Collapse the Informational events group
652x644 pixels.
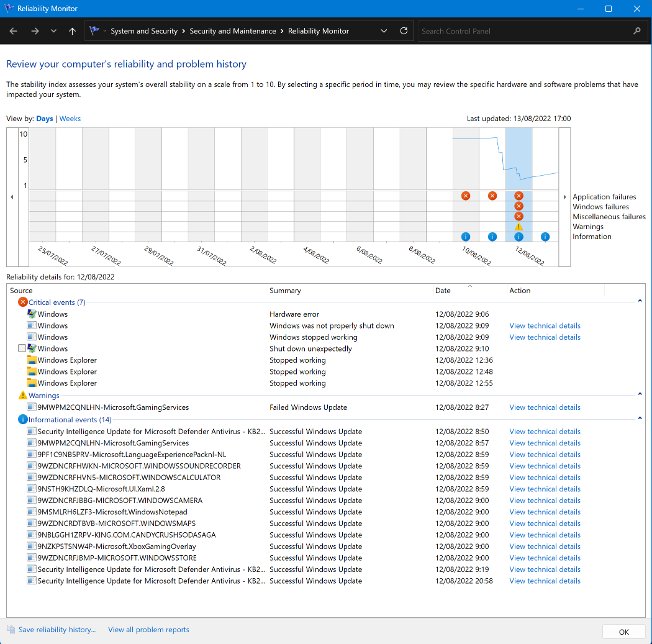(x=640, y=419)
